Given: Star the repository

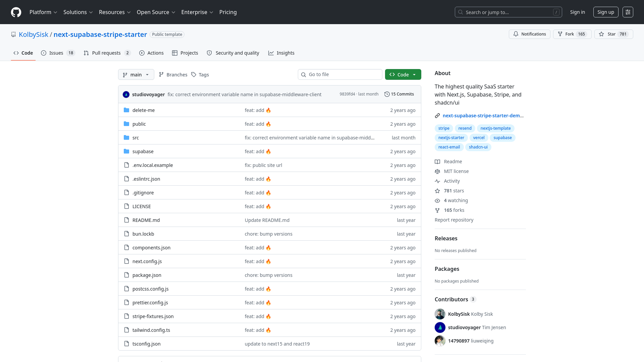Looking at the screenshot, I should tap(614, 34).
